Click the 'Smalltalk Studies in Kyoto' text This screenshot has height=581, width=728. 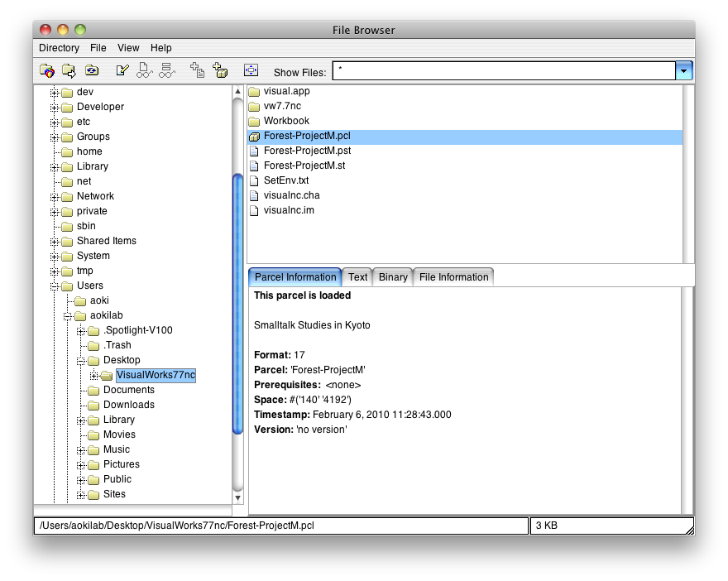coord(312,325)
